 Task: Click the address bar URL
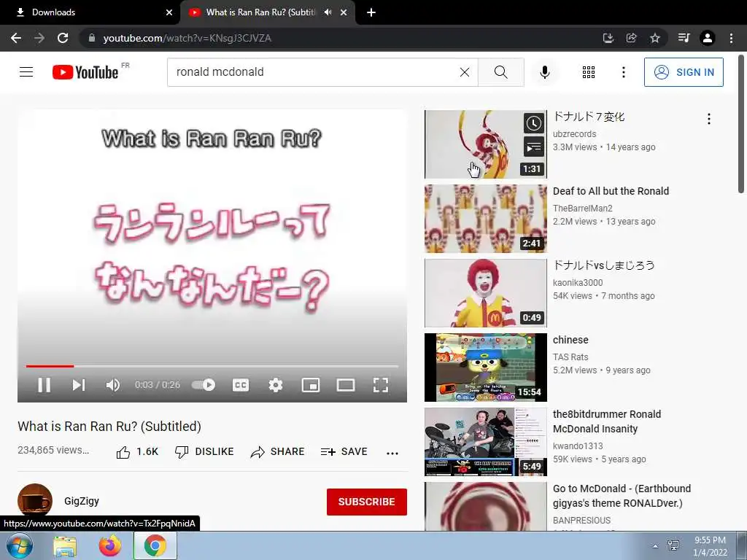point(187,38)
